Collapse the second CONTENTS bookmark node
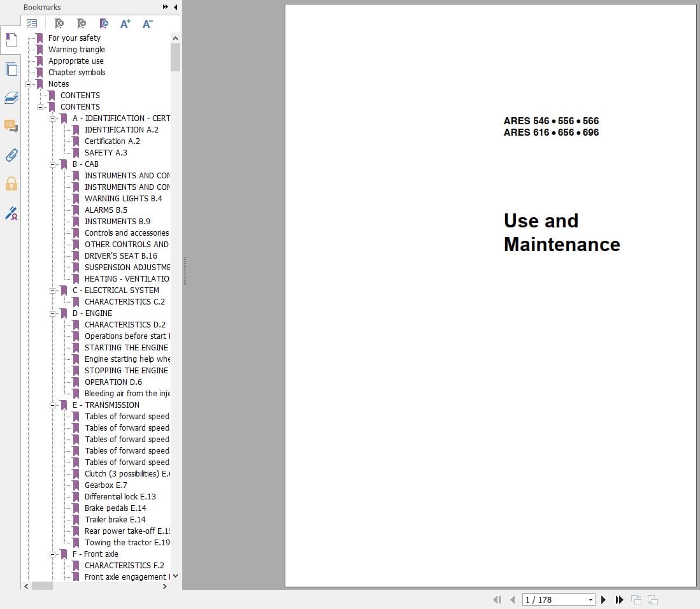This screenshot has width=700, height=609. (x=41, y=107)
